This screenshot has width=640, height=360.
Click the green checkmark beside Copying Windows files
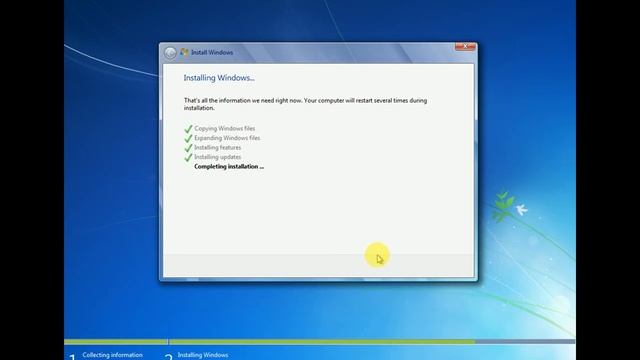pyautogui.click(x=188, y=129)
